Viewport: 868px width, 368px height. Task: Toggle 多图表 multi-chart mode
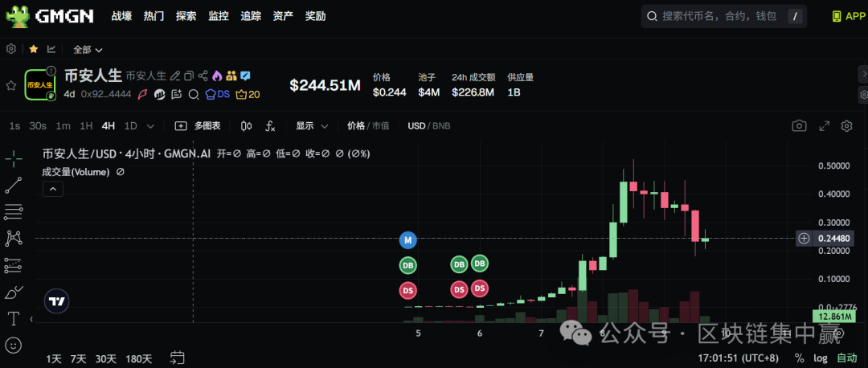(x=198, y=126)
